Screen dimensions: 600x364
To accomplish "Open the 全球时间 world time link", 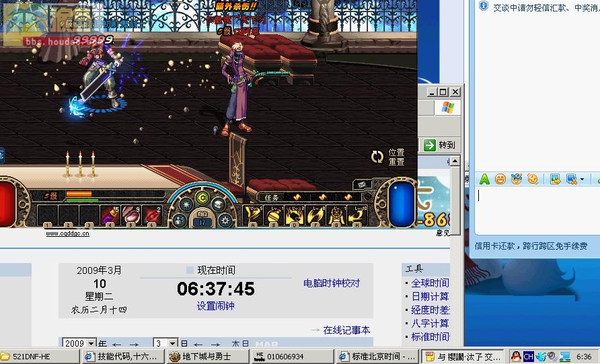I will tap(430, 283).
